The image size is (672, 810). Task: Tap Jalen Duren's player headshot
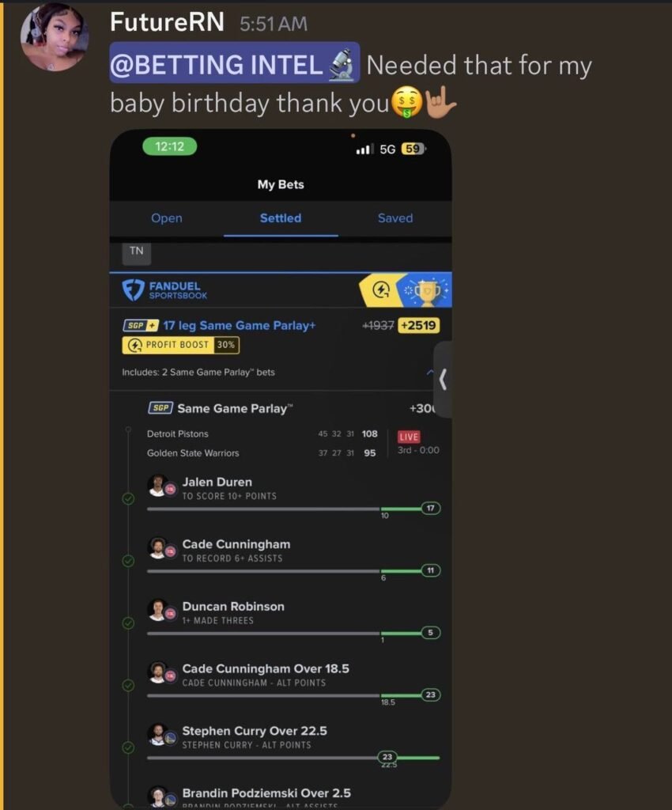pyautogui.click(x=158, y=486)
